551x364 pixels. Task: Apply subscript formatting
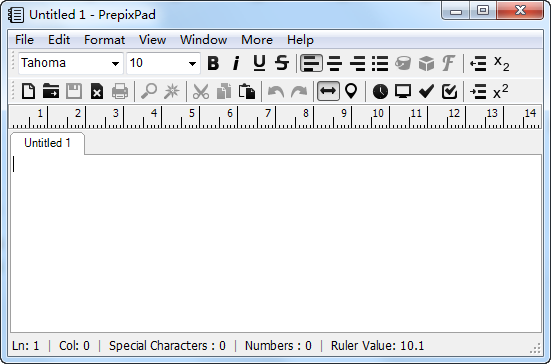tap(501, 63)
